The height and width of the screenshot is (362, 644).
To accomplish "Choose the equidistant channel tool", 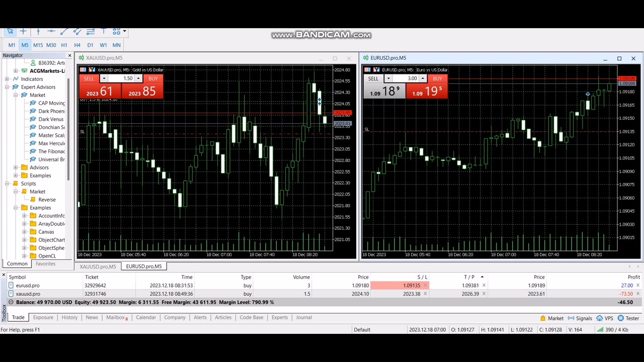I will 77,31.
